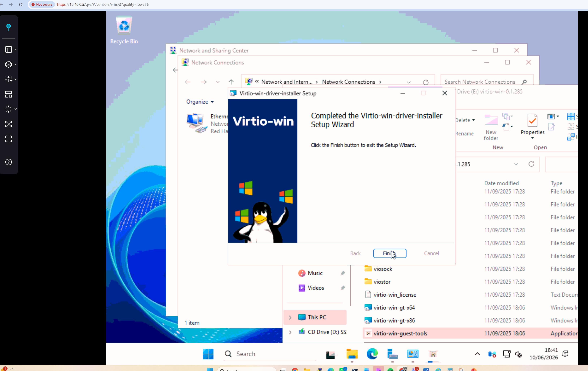Click the Virtio installer taskbar icon
The height and width of the screenshot is (371, 588).
coord(433,354)
